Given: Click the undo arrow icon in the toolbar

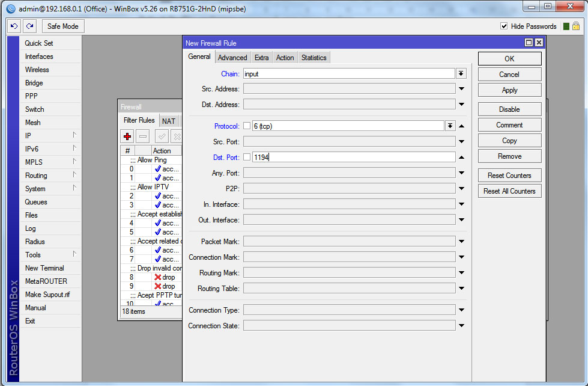Looking at the screenshot, I should 14,26.
